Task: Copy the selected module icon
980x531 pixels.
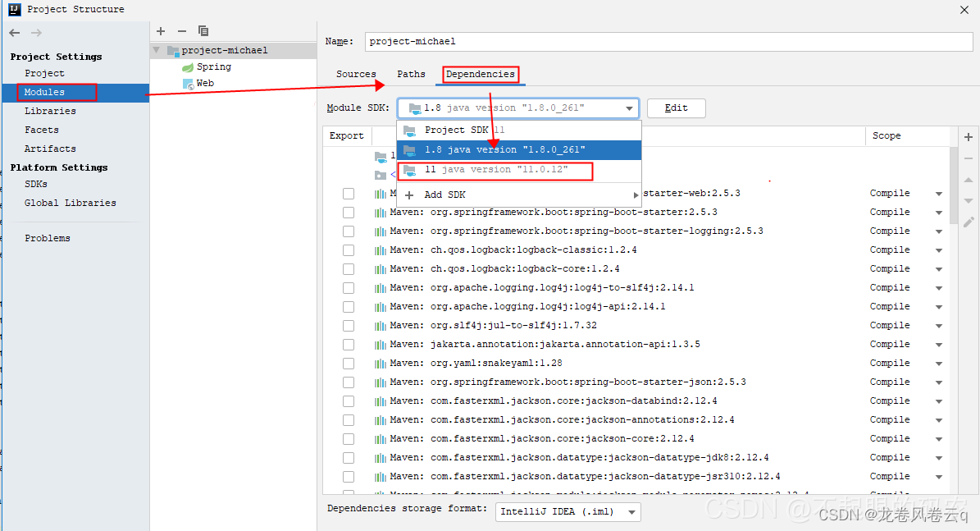Action: point(203,30)
